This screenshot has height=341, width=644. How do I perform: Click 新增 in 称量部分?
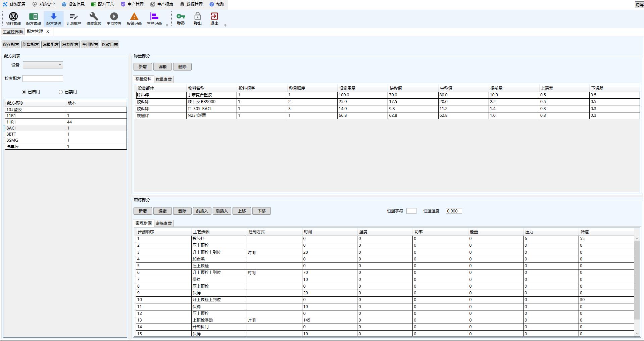[x=143, y=67]
